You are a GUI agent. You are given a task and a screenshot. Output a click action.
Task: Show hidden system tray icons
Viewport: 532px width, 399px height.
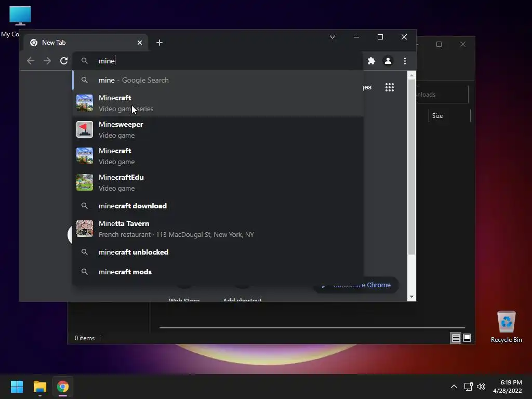[454, 387]
